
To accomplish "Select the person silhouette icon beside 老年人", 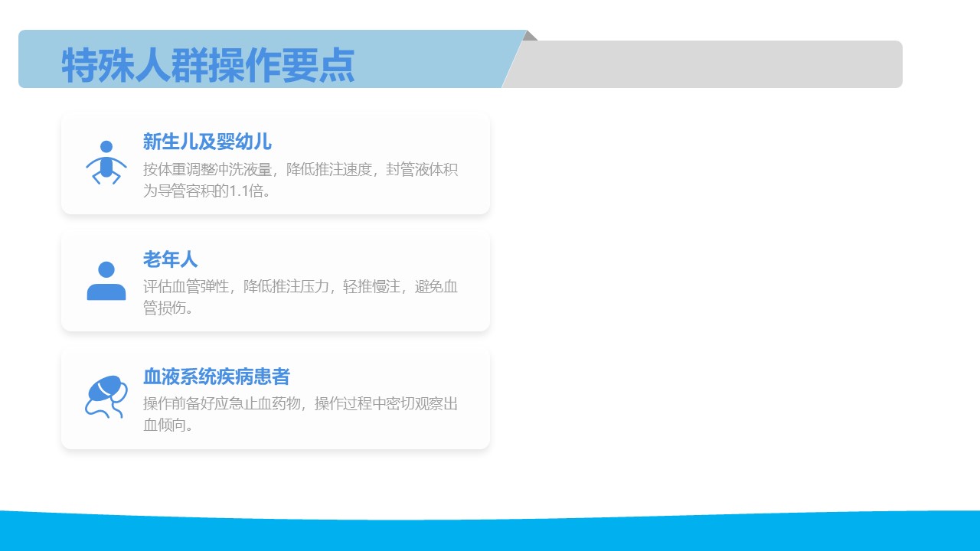I will 106,281.
